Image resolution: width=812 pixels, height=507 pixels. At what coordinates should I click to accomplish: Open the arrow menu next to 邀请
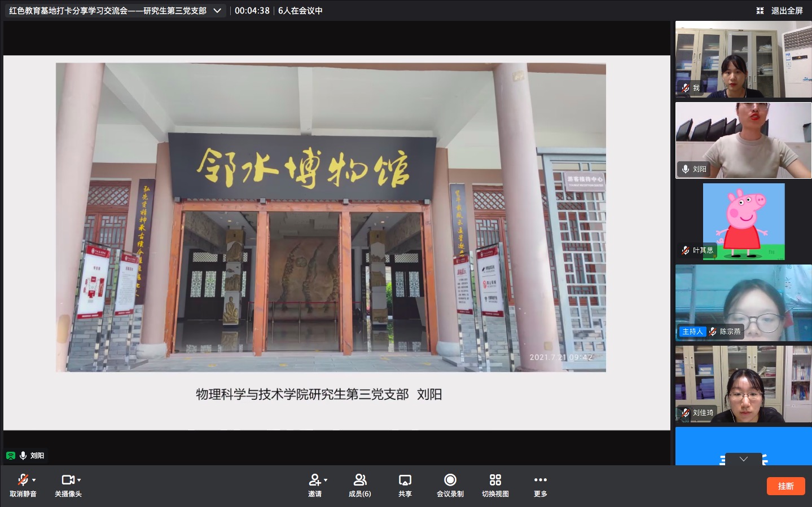[x=326, y=480]
